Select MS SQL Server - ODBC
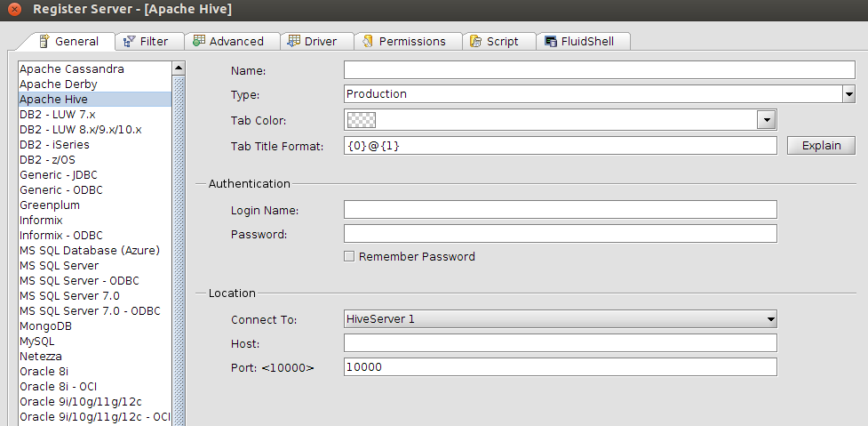868x426 pixels. click(x=95, y=281)
